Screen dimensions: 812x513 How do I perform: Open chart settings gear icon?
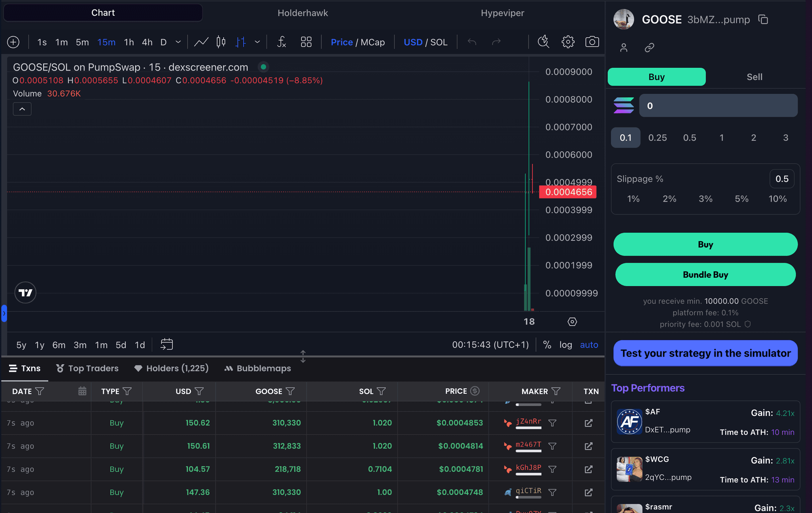[x=568, y=42]
